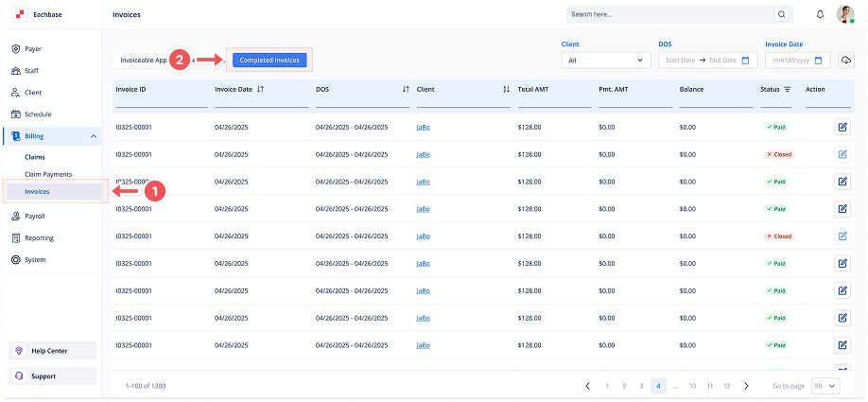Click the cloud download icon
The height and width of the screenshot is (402, 868).
tap(846, 60)
